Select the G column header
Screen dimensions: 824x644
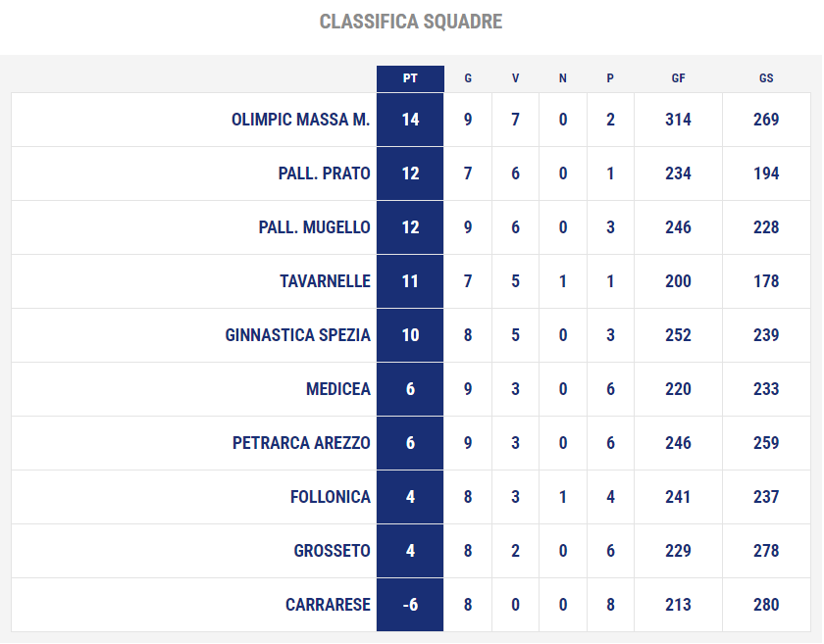[468, 78]
